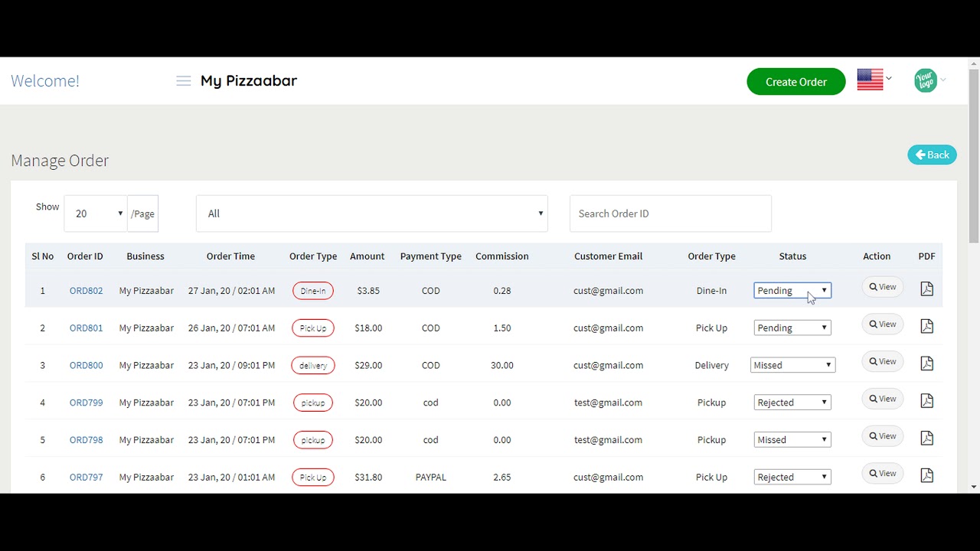980x551 pixels.
Task: Open the US flag language selector
Action: tap(874, 79)
